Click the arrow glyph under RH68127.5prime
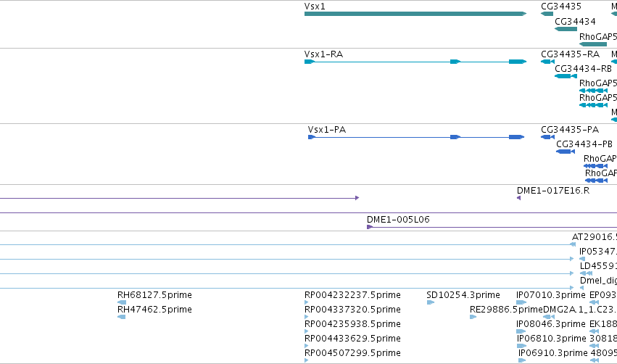This screenshot has height=364, width=617. click(122, 302)
